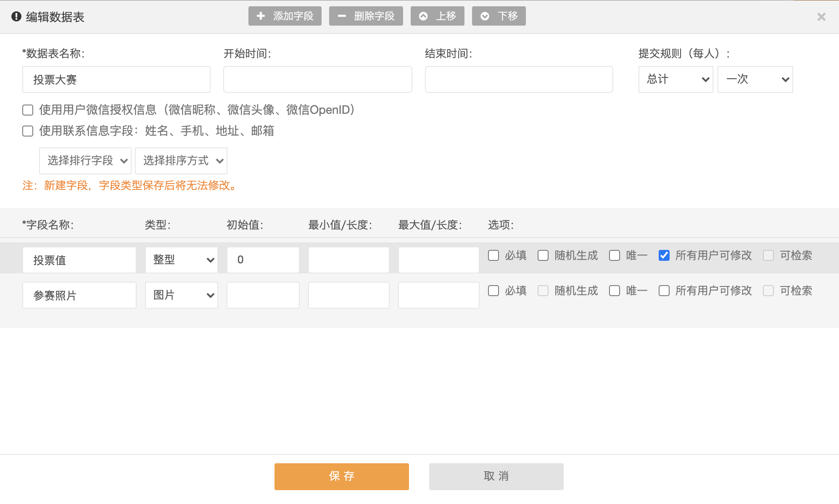Enable the WeChat authorization info checkbox

(28, 110)
